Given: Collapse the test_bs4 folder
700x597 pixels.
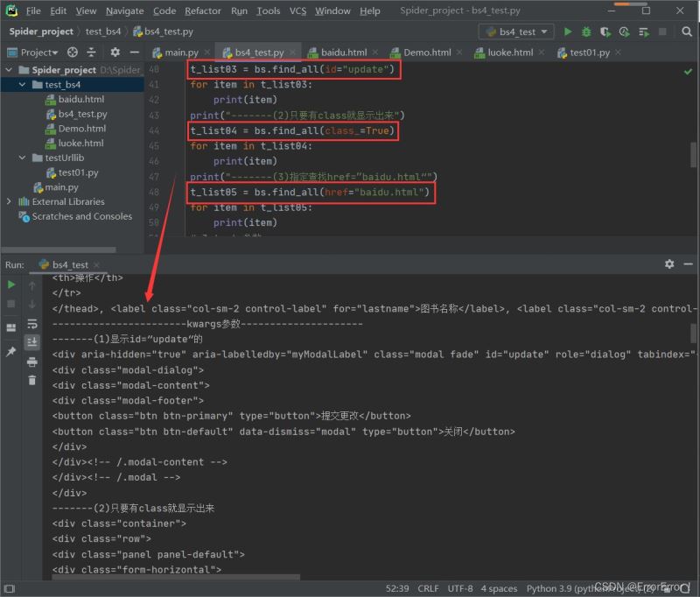Looking at the screenshot, I should 24,85.
